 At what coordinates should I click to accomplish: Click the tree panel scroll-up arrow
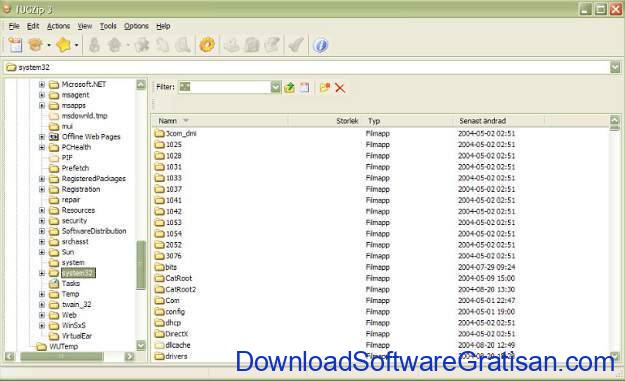(141, 84)
